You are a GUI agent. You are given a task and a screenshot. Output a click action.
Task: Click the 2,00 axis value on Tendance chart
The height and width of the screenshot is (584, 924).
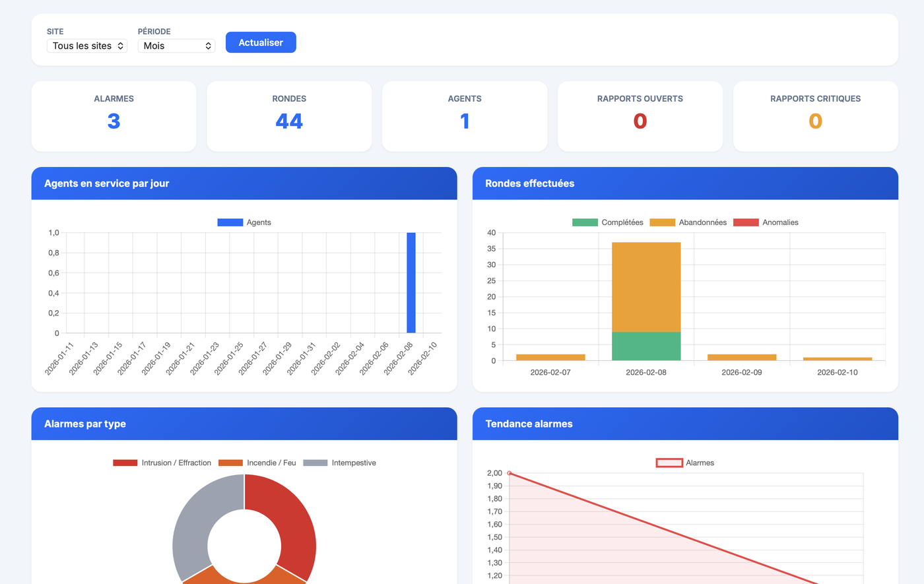[494, 473]
